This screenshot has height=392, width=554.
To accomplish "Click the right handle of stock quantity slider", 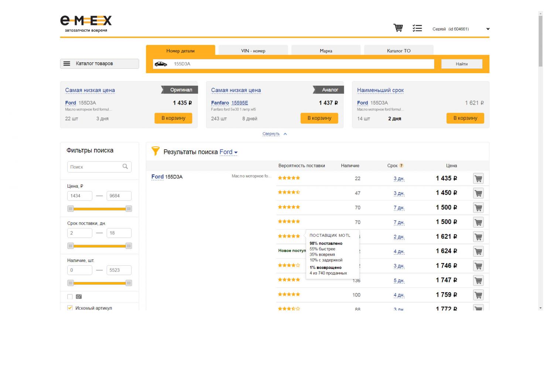I will pyautogui.click(x=129, y=283).
